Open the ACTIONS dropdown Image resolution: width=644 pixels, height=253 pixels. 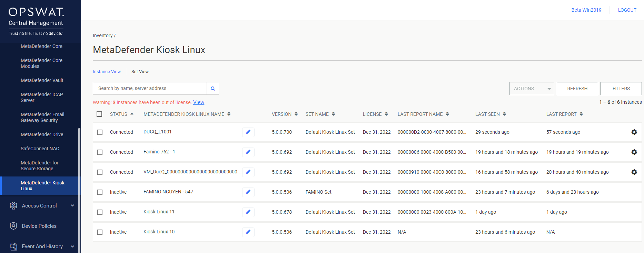(x=532, y=89)
